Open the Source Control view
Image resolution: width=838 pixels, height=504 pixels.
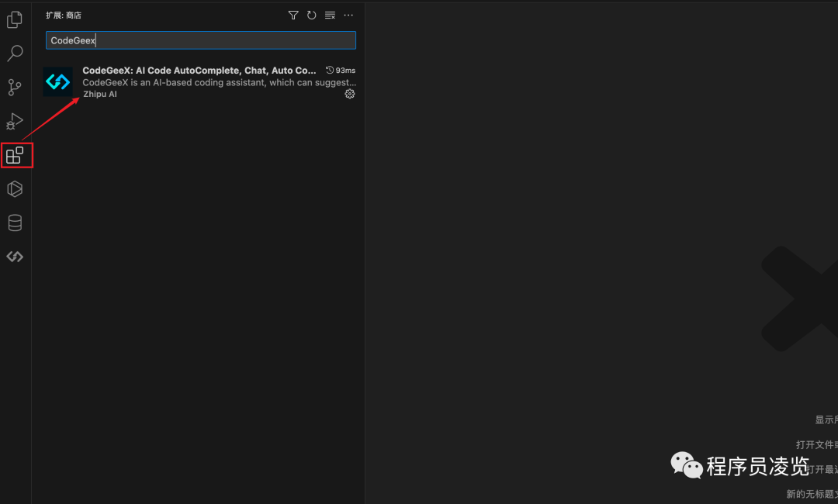[x=15, y=87]
